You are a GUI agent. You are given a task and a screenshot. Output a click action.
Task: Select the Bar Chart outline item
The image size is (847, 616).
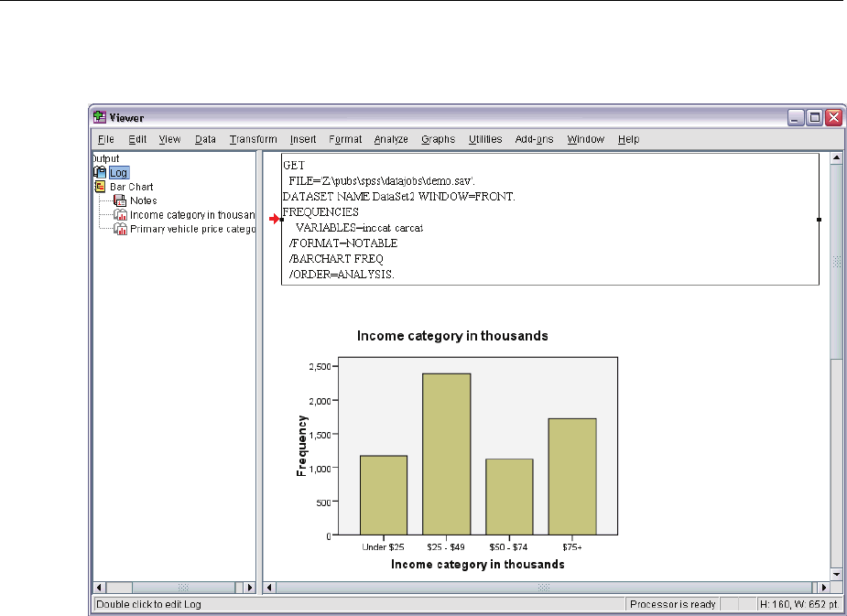[x=131, y=187]
